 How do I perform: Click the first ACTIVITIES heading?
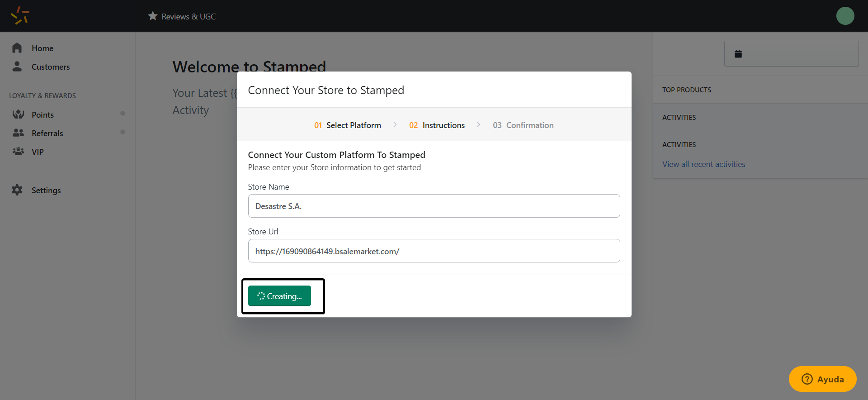[679, 118]
